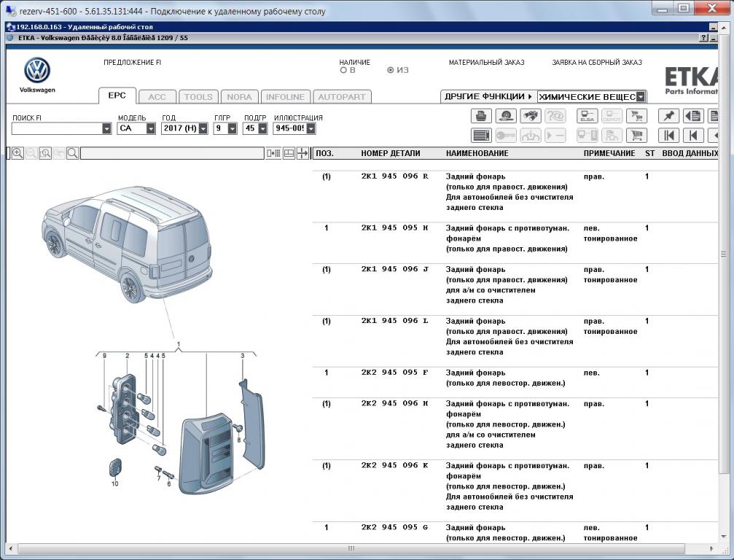Switch to the AUTOPART tab
This screenshot has width=734, height=560.
(342, 97)
